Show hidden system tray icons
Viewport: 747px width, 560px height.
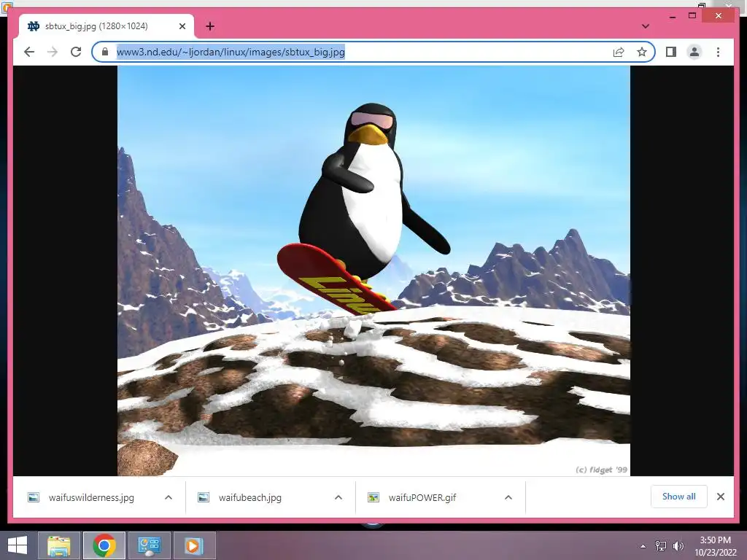[643, 546]
